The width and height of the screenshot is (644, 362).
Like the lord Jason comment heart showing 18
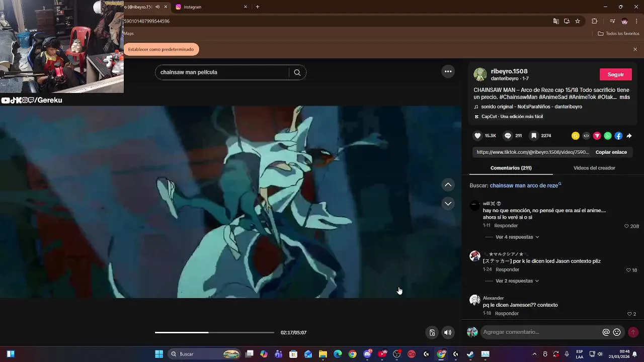[x=628, y=270]
